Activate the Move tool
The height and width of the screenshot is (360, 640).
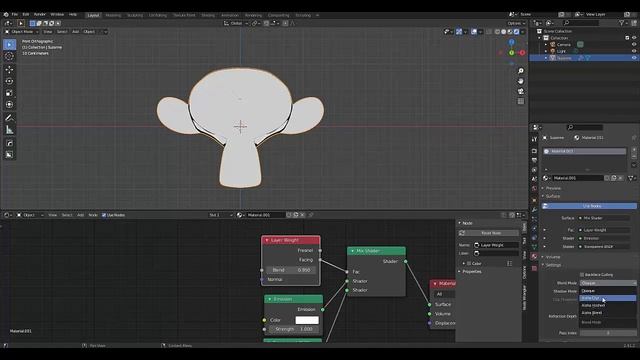pyautogui.click(x=9, y=70)
